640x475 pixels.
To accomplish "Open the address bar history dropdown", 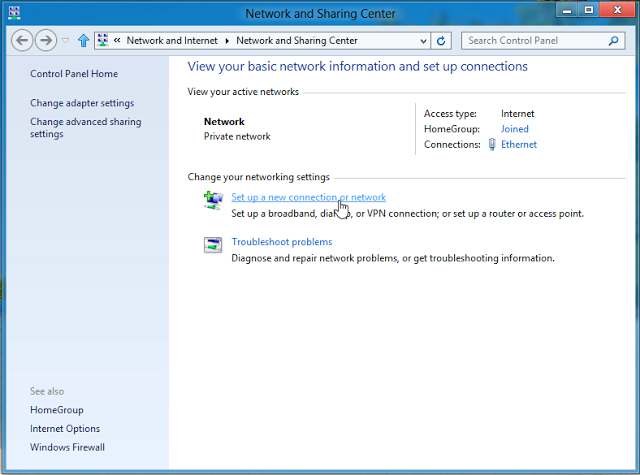I will click(423, 41).
